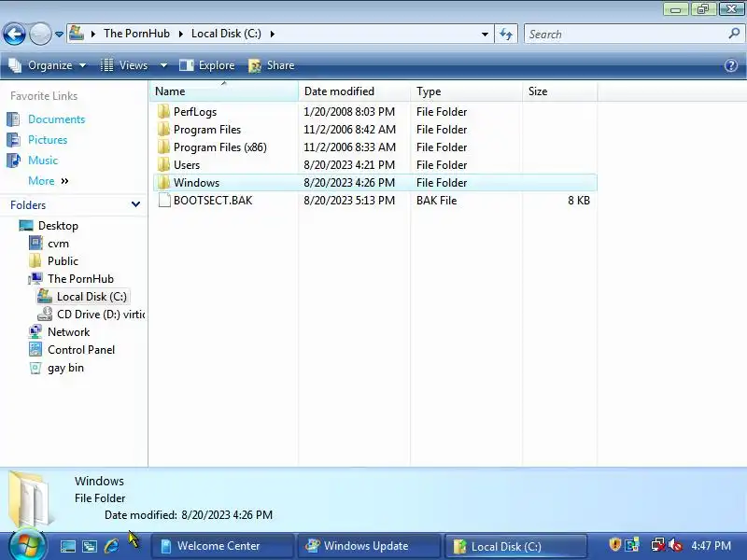Click the drive icon in address bar
Screen dimensions: 747x560
77,34
